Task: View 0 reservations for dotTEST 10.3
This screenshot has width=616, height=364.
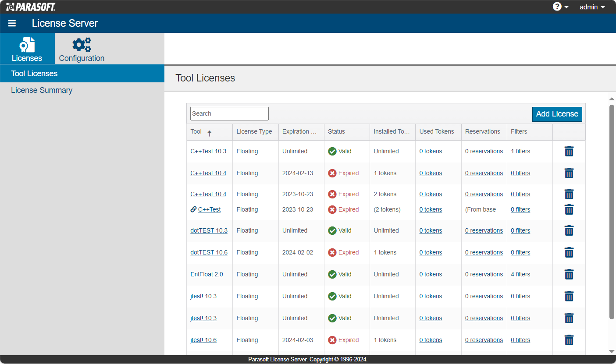Action: pos(484,230)
